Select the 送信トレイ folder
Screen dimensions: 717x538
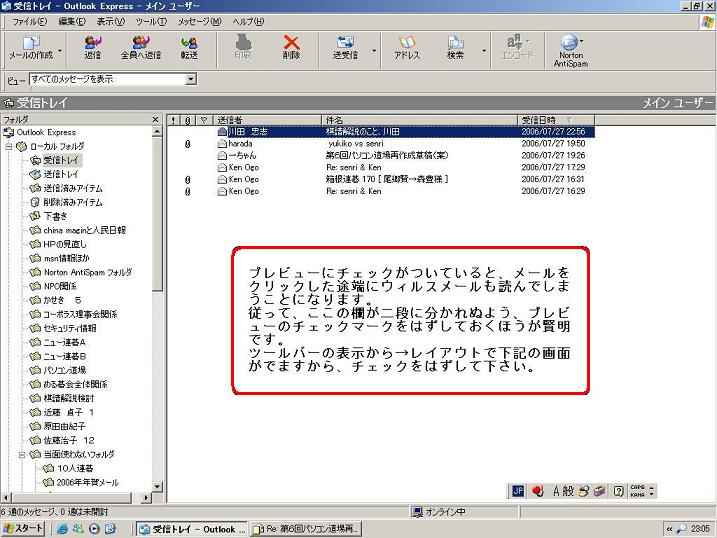click(61, 175)
